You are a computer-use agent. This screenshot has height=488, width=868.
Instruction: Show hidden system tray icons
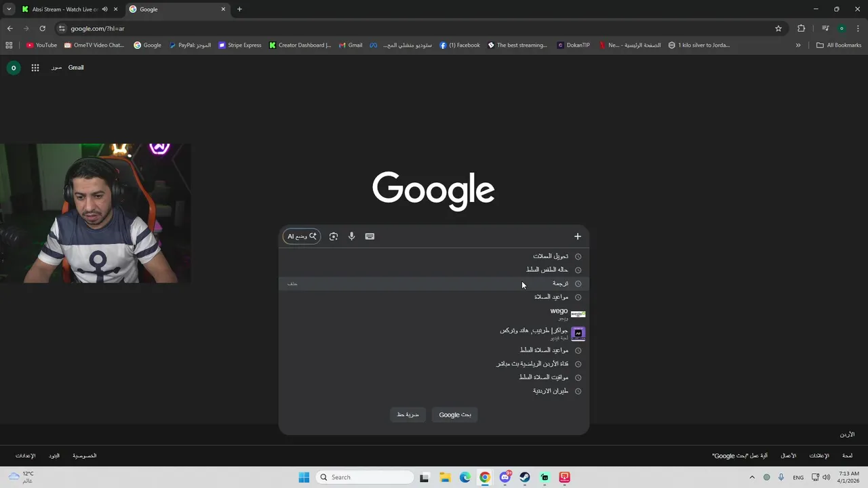pos(753,477)
